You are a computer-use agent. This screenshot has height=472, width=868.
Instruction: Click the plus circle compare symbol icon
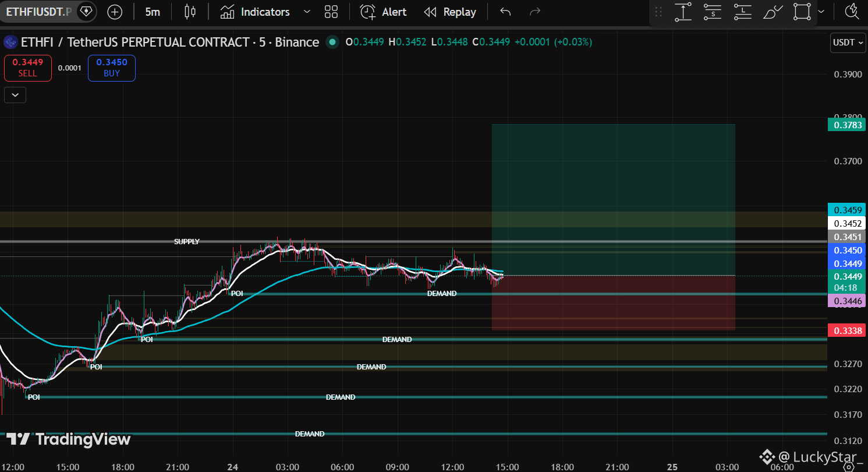(115, 12)
